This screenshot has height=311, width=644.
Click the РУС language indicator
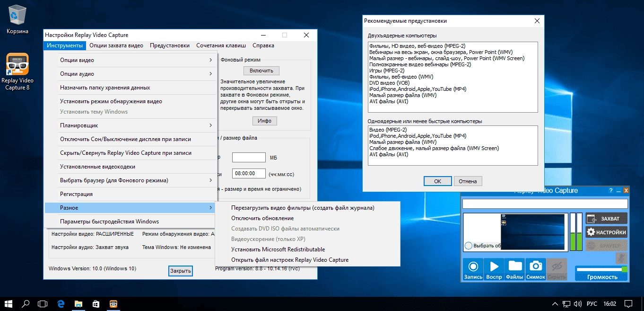tap(592, 303)
